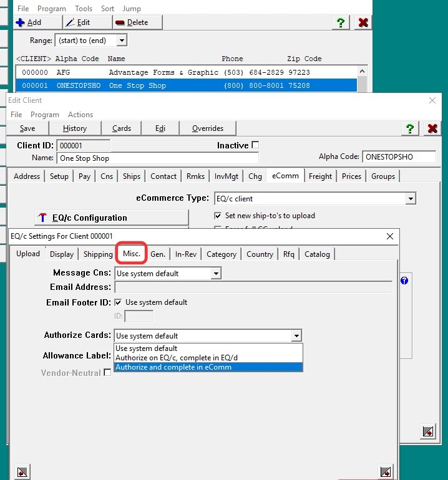This screenshot has width=448, height=480.
Task: Click Edit button with pencil icon
Action: click(87, 22)
